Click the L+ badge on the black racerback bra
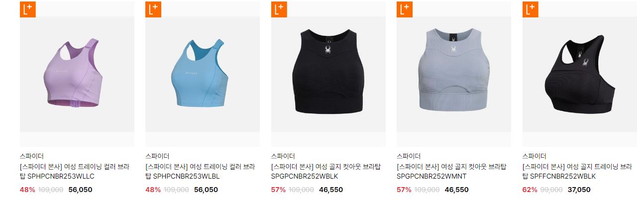The width and height of the screenshot is (644, 201). pos(531,9)
